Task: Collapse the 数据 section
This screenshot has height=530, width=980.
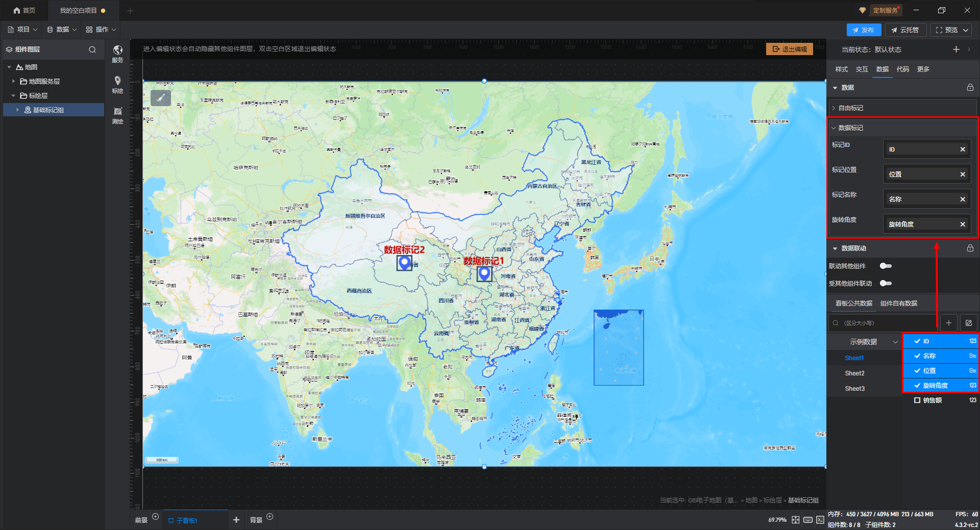Action: (835, 88)
